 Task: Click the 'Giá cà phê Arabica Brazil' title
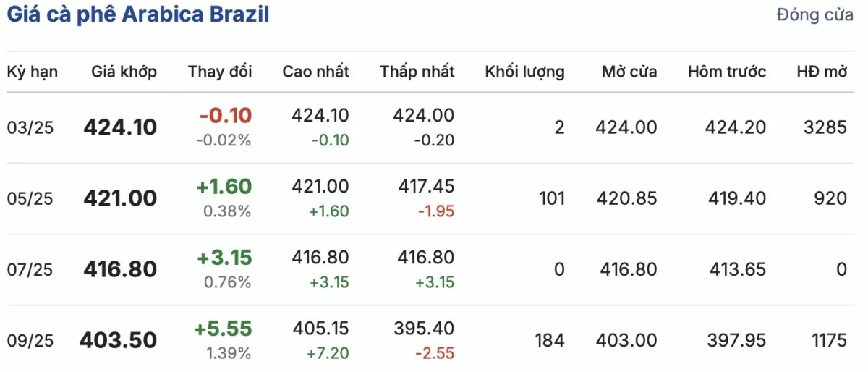138,14
